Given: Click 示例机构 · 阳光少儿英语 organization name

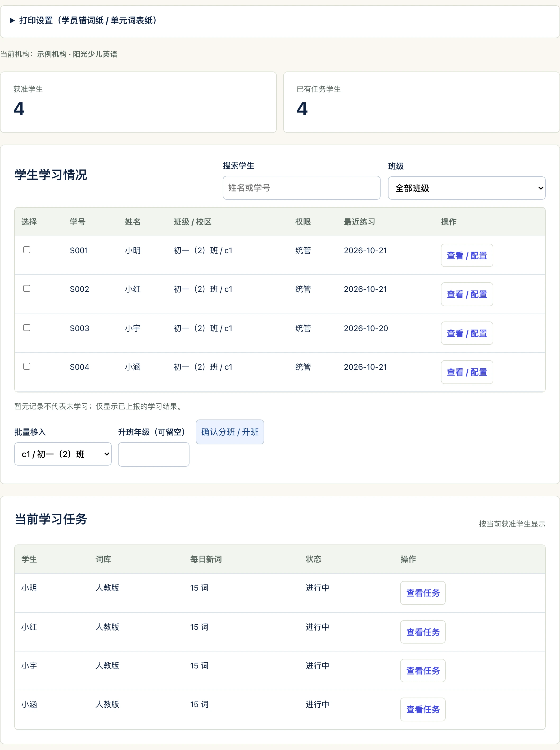Looking at the screenshot, I should (x=77, y=54).
